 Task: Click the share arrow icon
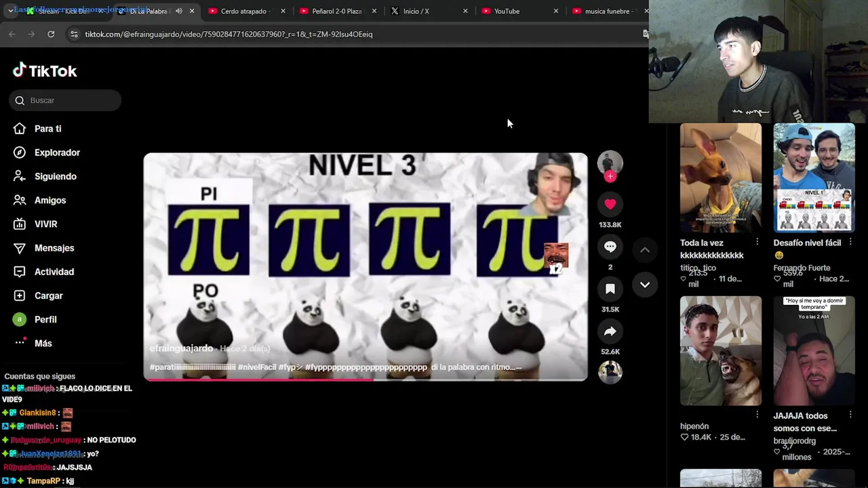[610, 331]
